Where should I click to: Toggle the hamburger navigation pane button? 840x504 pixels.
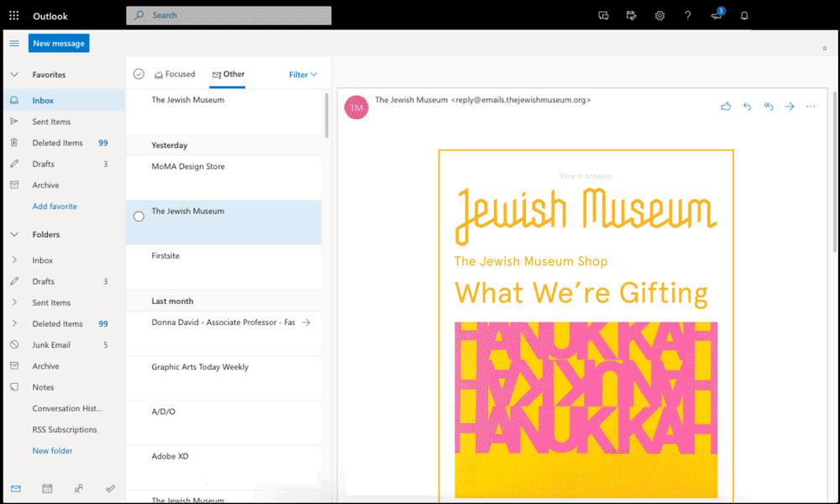point(14,44)
